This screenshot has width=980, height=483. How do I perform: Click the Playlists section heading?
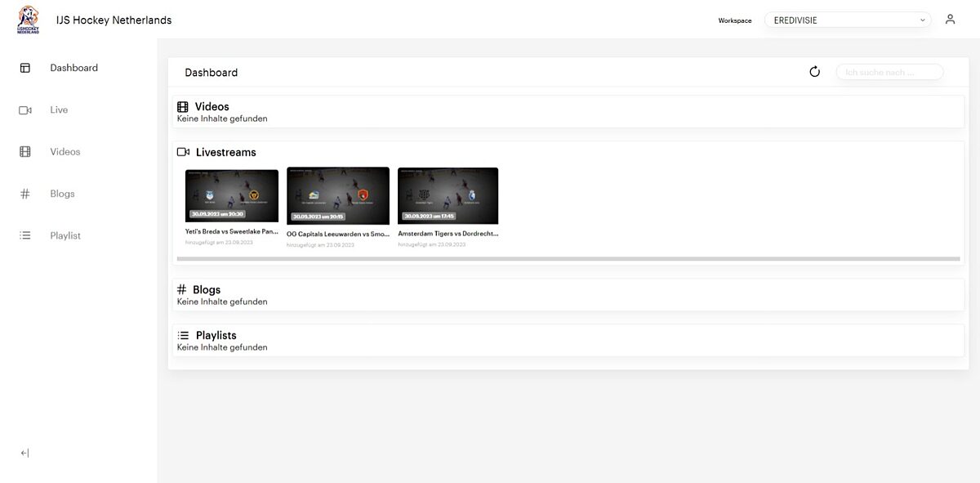[216, 336]
